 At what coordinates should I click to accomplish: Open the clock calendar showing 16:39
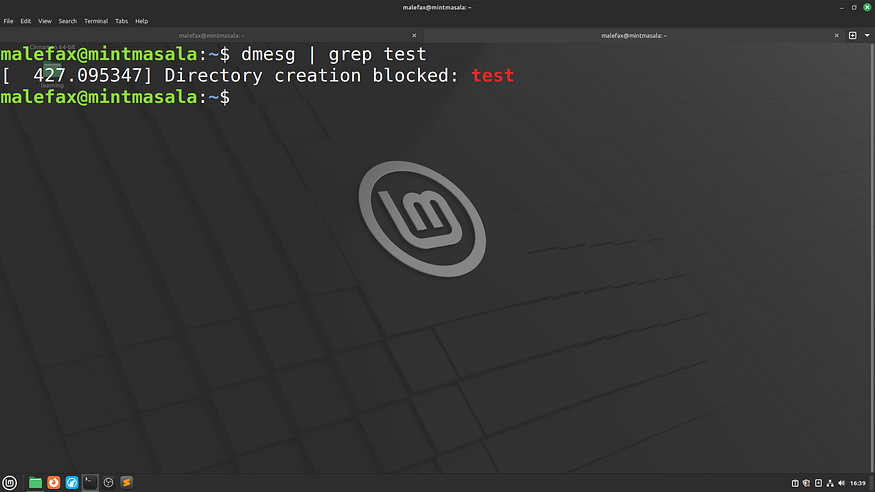coord(858,483)
